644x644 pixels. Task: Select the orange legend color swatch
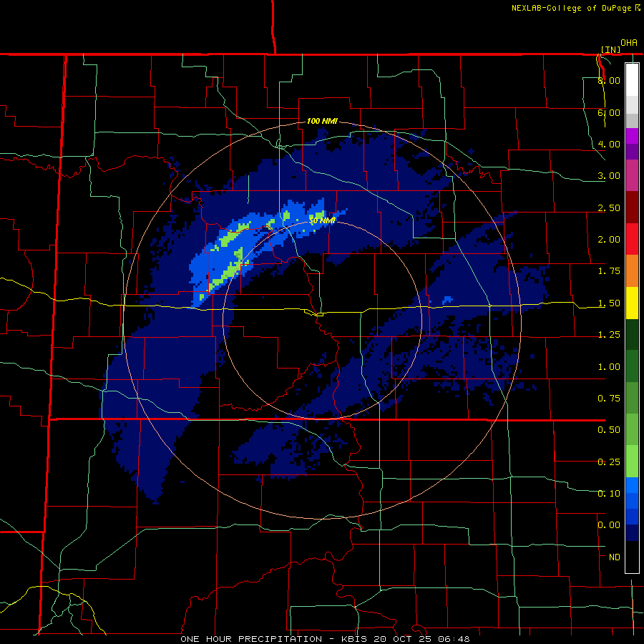coord(632,270)
